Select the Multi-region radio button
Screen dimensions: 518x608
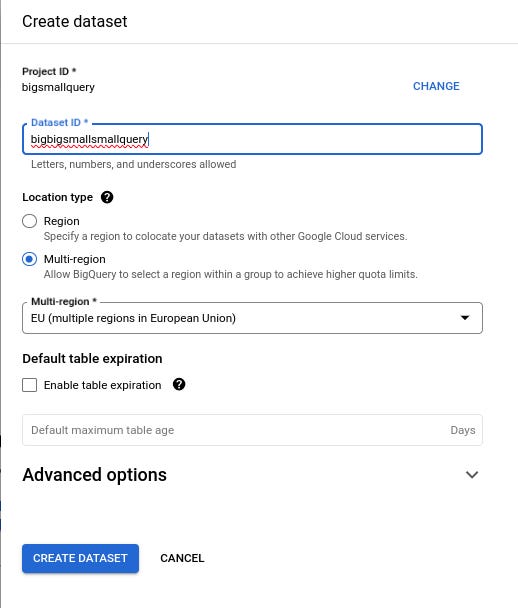(29, 259)
